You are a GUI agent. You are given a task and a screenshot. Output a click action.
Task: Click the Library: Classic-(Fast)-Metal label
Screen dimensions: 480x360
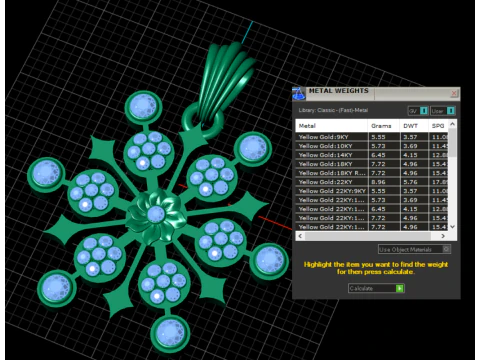pos(333,110)
